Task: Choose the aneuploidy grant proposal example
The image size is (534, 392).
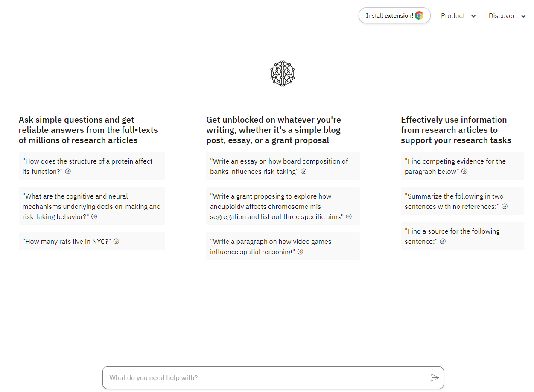Action: pos(283,206)
